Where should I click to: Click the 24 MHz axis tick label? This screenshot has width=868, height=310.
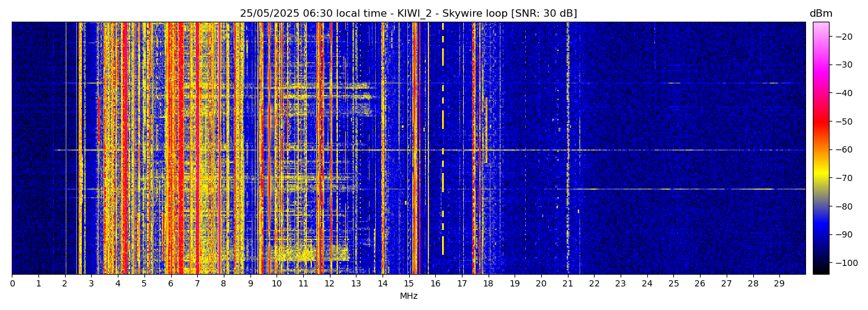647,283
